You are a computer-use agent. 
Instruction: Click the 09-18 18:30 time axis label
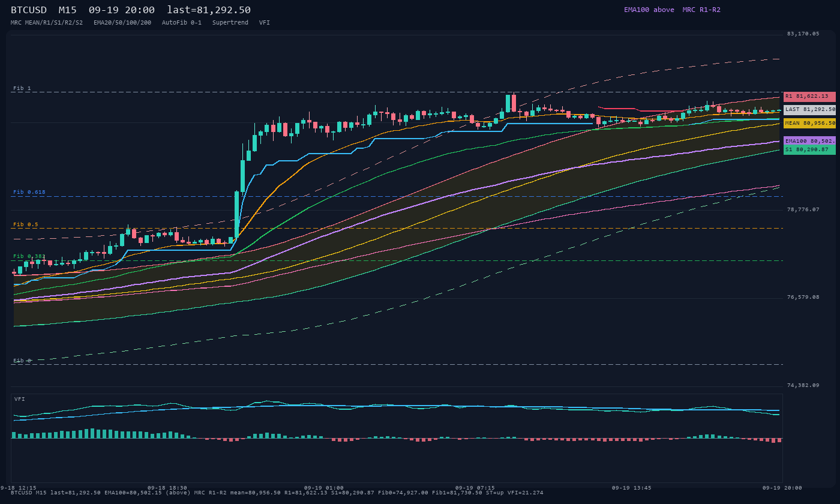coord(167,488)
